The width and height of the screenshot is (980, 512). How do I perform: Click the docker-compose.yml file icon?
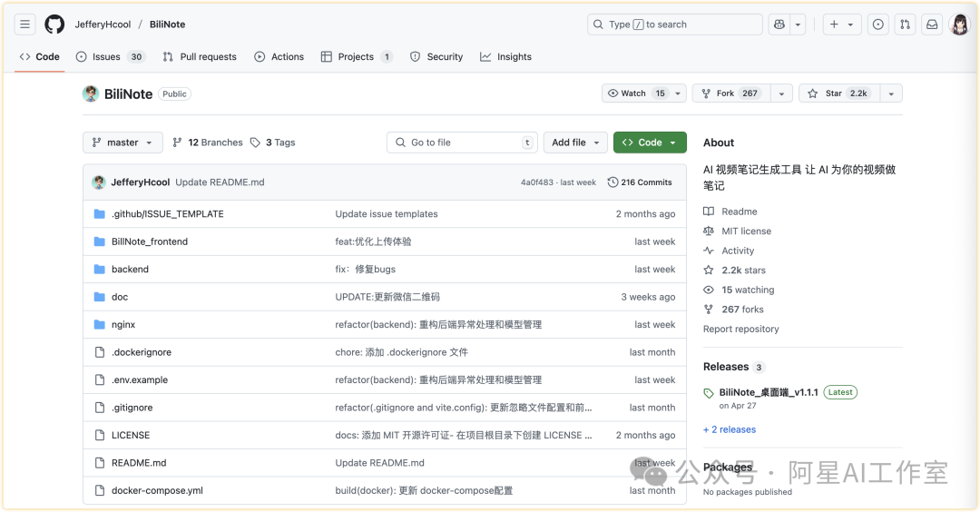tap(100, 490)
